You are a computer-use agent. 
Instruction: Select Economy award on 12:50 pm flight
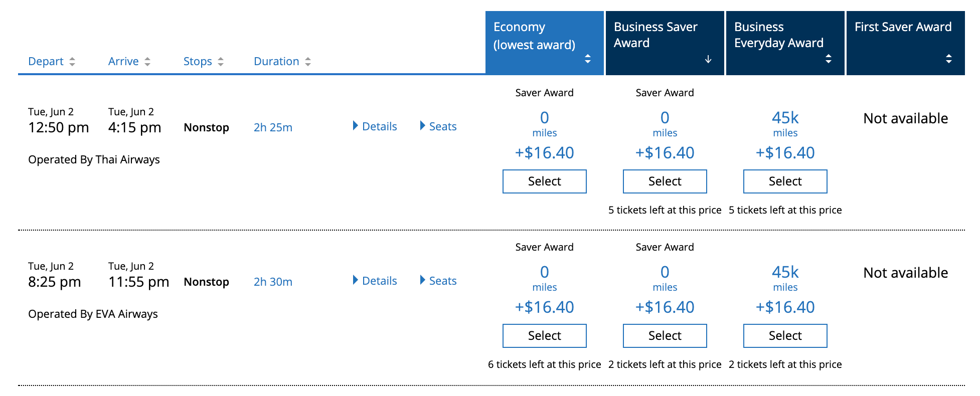[x=544, y=181]
